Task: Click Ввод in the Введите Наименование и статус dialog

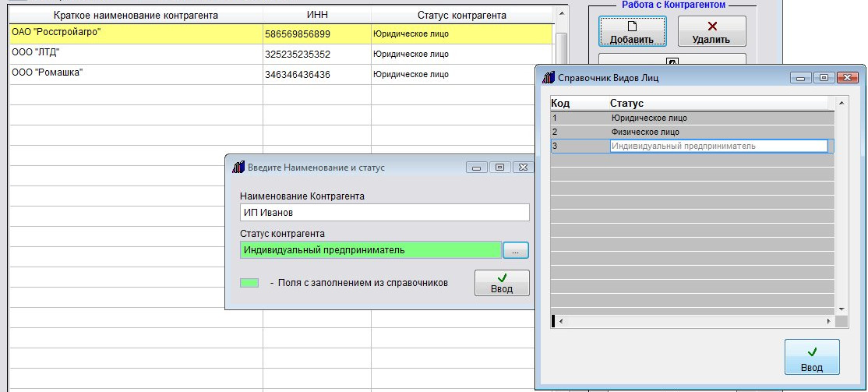Action: point(502,283)
